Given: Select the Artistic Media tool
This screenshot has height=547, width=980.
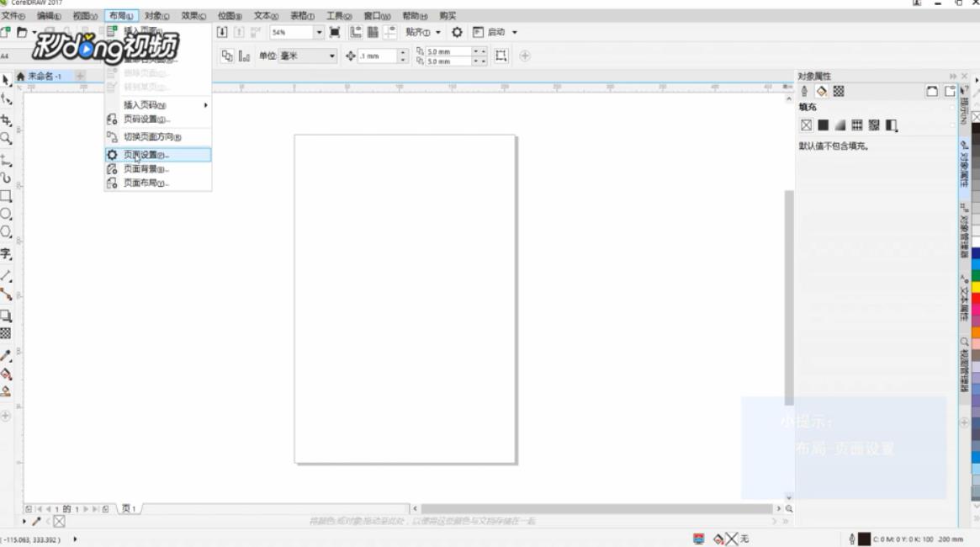Looking at the screenshot, I should click(6, 178).
